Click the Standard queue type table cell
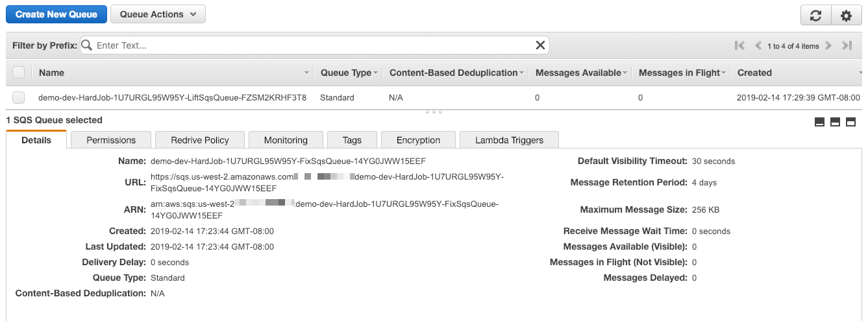868x321 pixels. 337,98
